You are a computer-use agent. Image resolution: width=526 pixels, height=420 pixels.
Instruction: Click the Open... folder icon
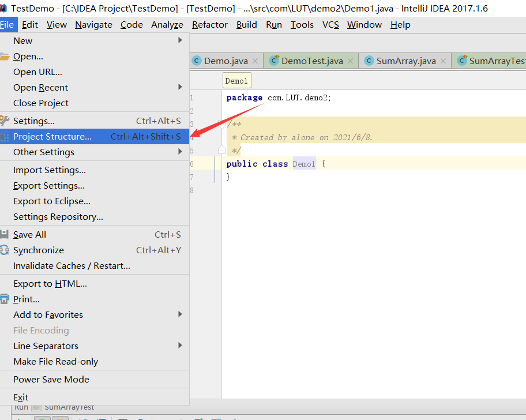pyautogui.click(x=5, y=57)
